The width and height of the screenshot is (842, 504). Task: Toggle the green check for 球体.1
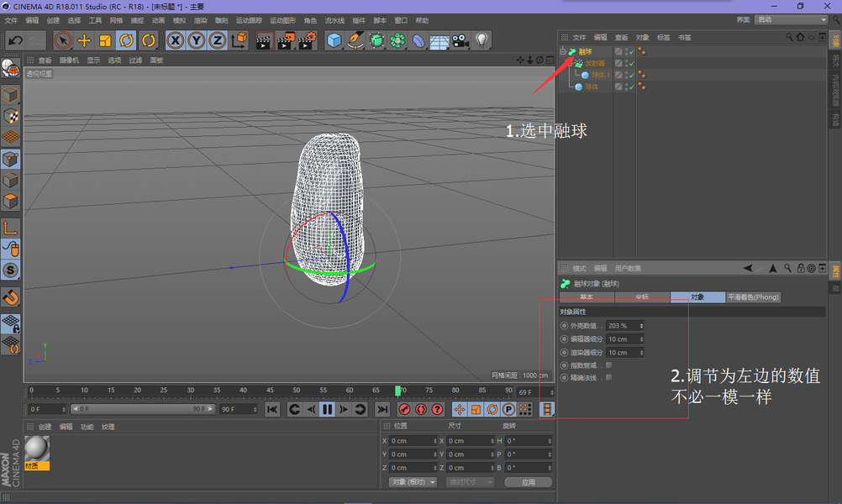[632, 75]
